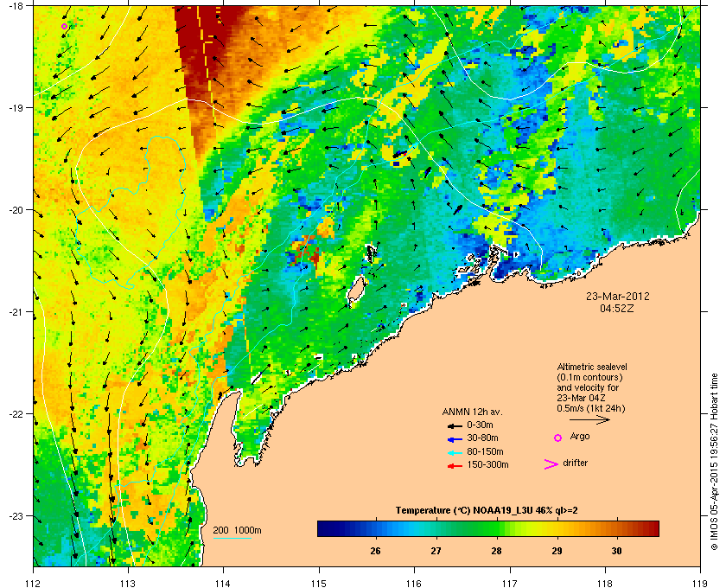726x588 pixels.
Task: Click the colorbar tick label 26
Action: 375,551
